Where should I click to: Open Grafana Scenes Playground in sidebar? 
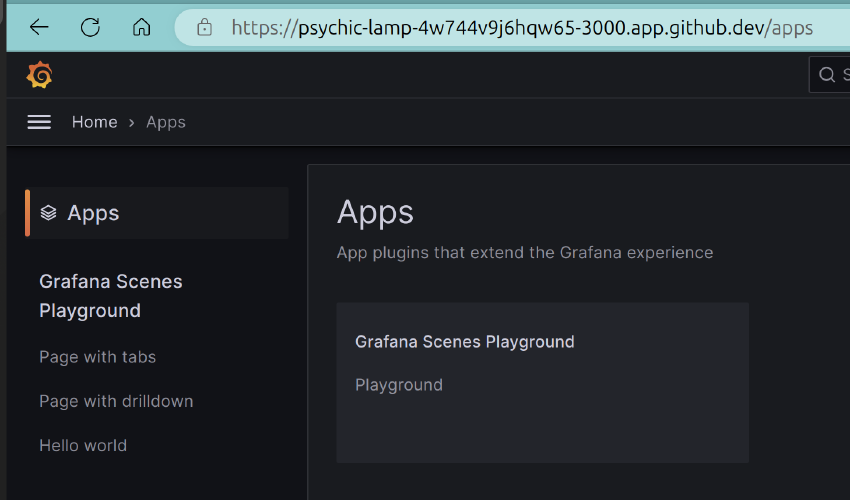coord(110,296)
